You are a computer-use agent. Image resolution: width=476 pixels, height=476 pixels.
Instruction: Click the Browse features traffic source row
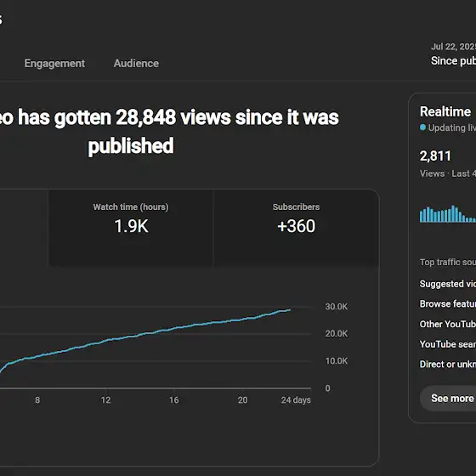coord(448,304)
